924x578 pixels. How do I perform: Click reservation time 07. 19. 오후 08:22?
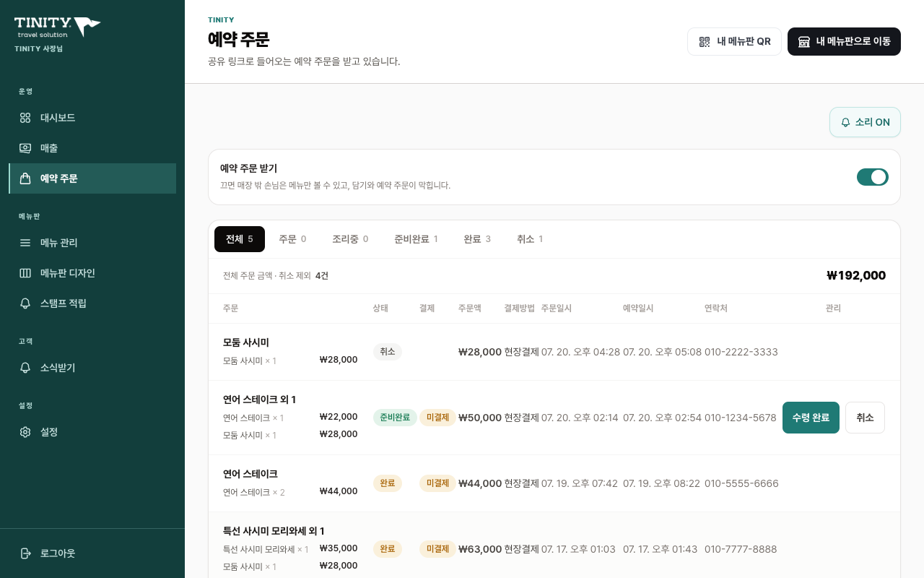[x=661, y=483]
